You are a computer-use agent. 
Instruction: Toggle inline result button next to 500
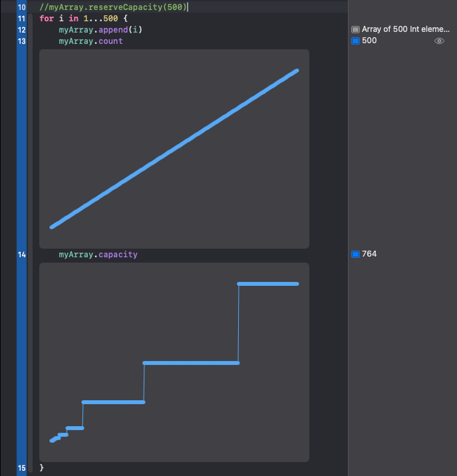click(355, 41)
